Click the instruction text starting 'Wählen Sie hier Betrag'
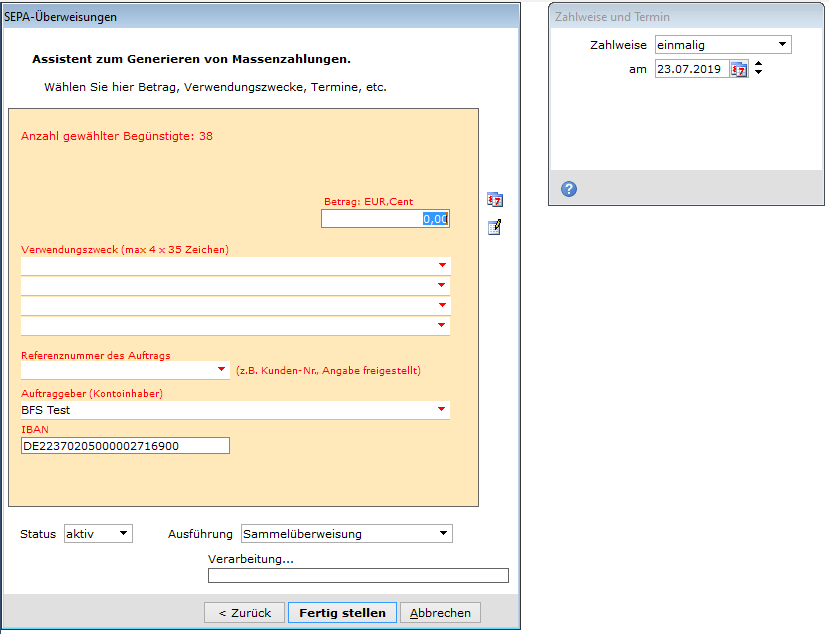This screenshot has height=634, width=829. point(215,87)
